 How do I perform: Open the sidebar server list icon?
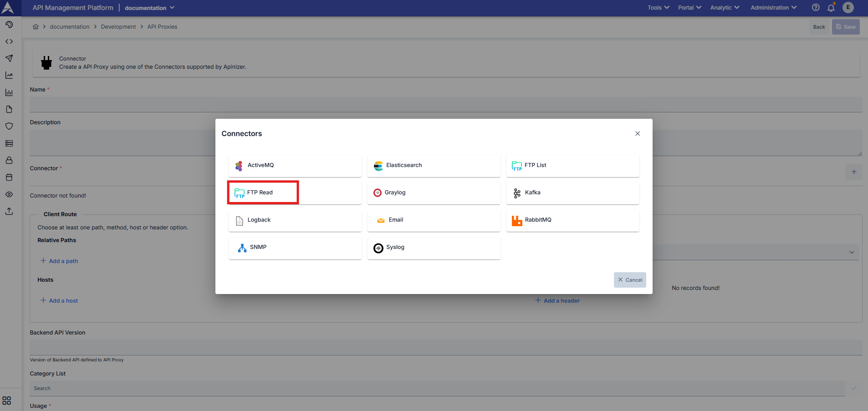point(9,143)
